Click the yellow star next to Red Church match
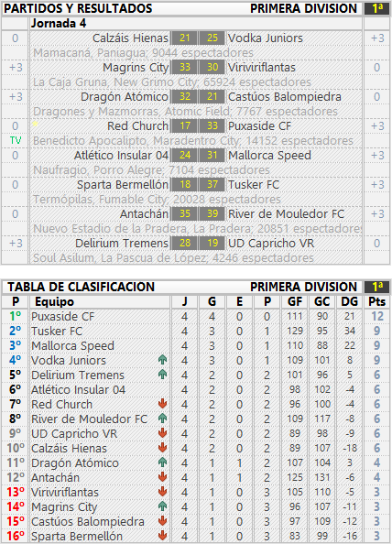 [x=35, y=123]
